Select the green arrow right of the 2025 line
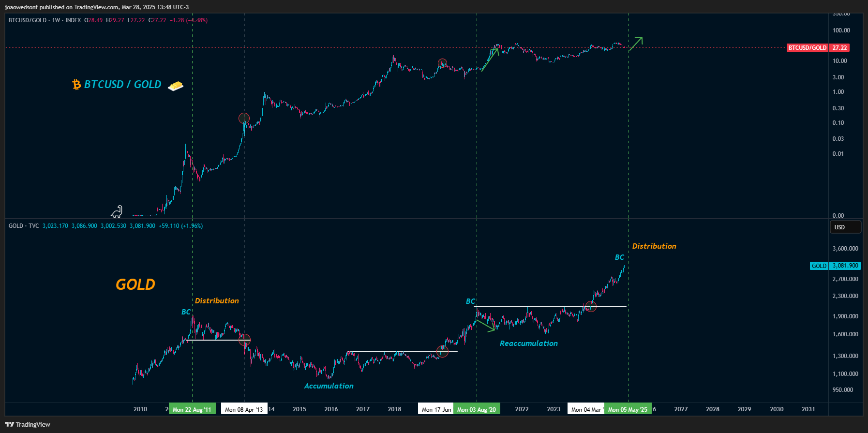868x433 pixels. 636,44
